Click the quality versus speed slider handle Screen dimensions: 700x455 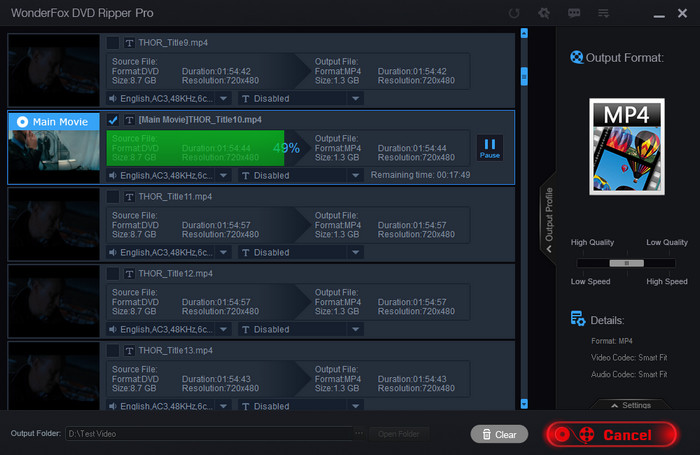626,263
